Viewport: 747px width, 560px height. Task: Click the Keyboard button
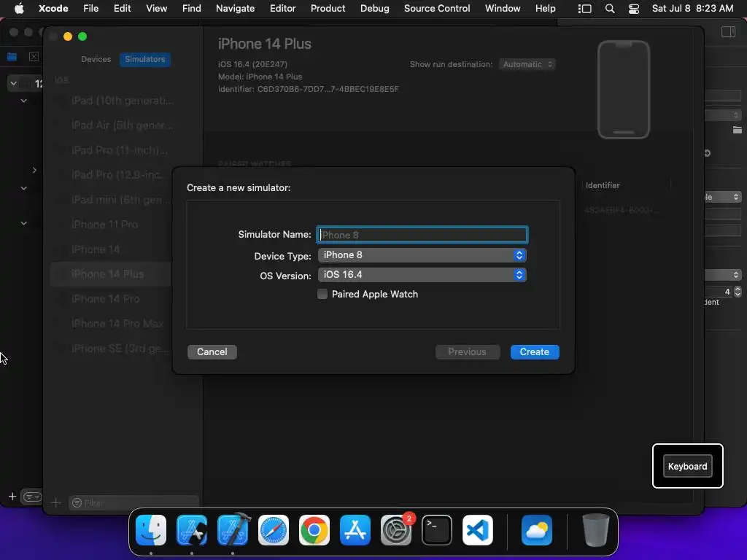click(687, 466)
